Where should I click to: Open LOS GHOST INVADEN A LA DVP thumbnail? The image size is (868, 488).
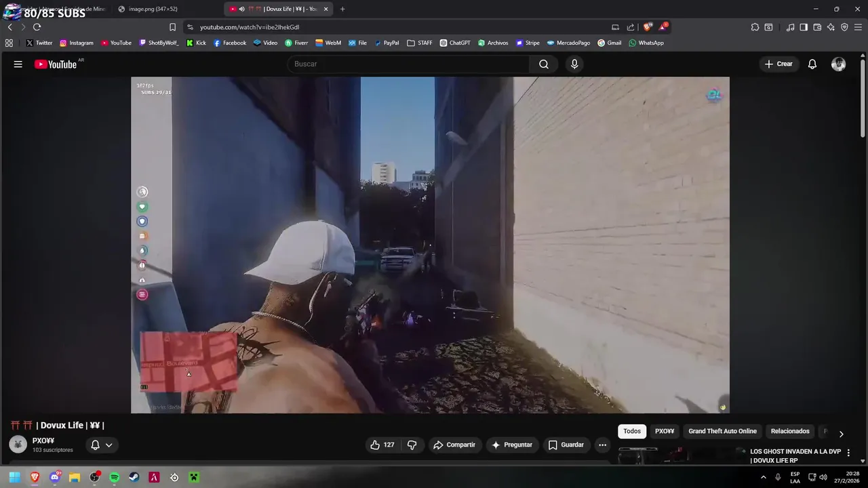coord(681,455)
